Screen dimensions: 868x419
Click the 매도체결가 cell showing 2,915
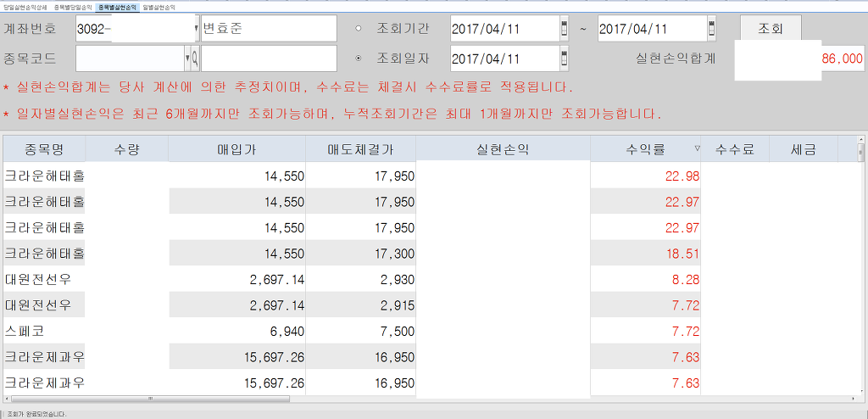click(360, 305)
